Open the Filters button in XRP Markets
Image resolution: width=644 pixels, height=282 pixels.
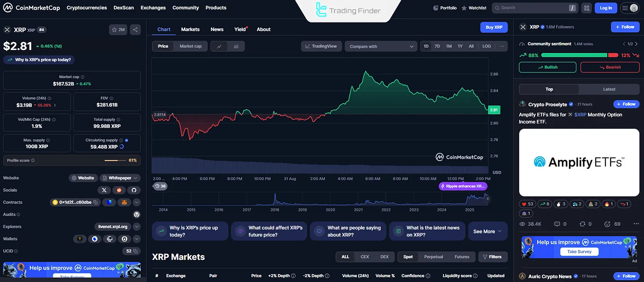(493, 257)
